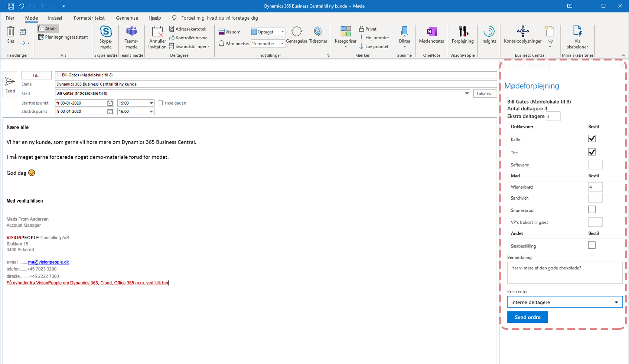Check the Smørrebrød checkbox

pos(592,210)
